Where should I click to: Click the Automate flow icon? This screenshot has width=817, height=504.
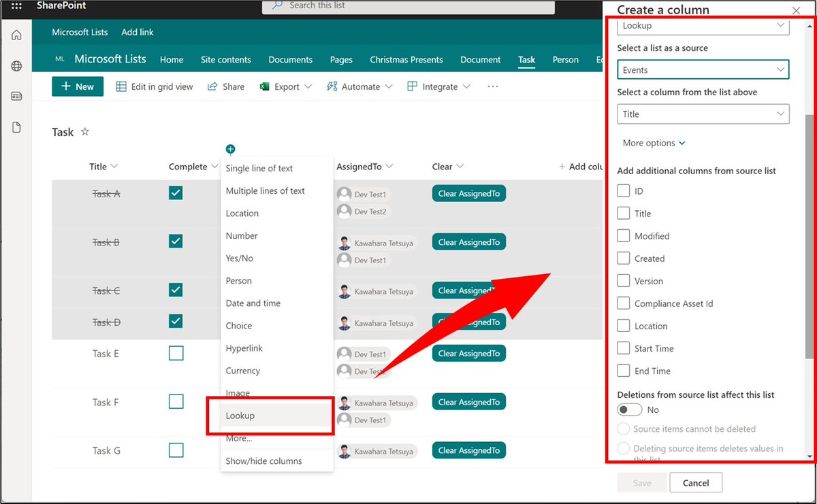(332, 86)
